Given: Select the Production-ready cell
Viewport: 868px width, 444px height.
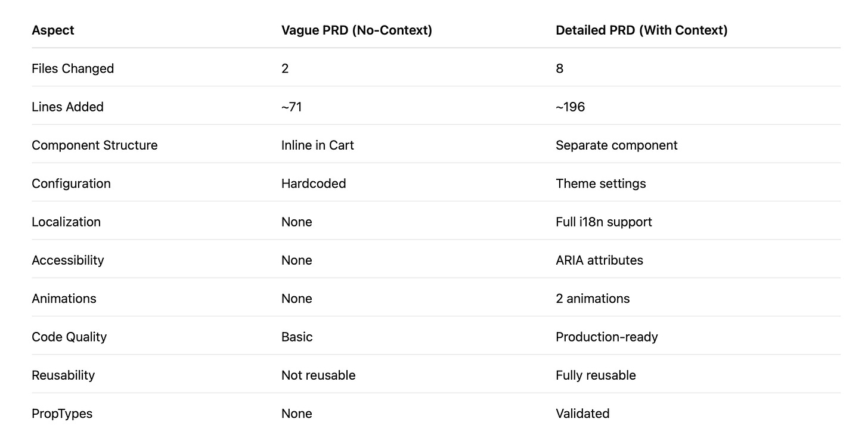Looking at the screenshot, I should [607, 337].
